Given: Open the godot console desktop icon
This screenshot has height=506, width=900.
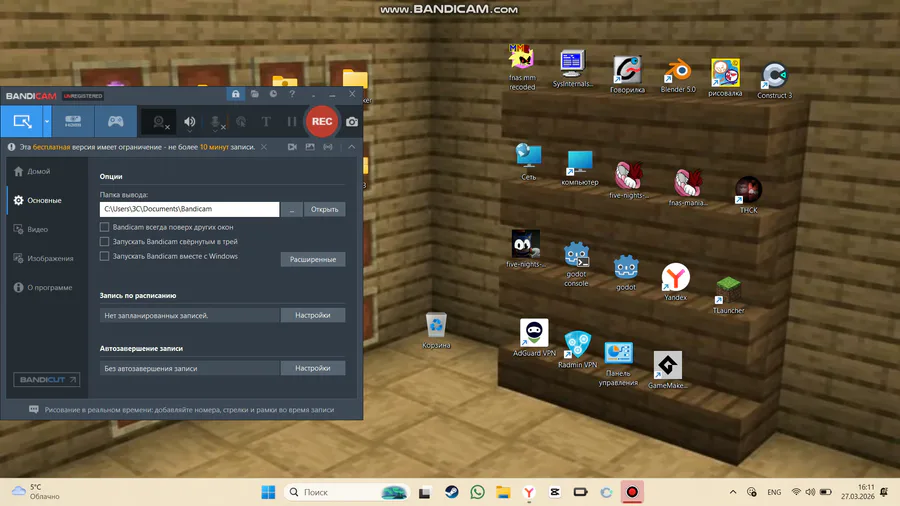Looking at the screenshot, I should pos(576,264).
